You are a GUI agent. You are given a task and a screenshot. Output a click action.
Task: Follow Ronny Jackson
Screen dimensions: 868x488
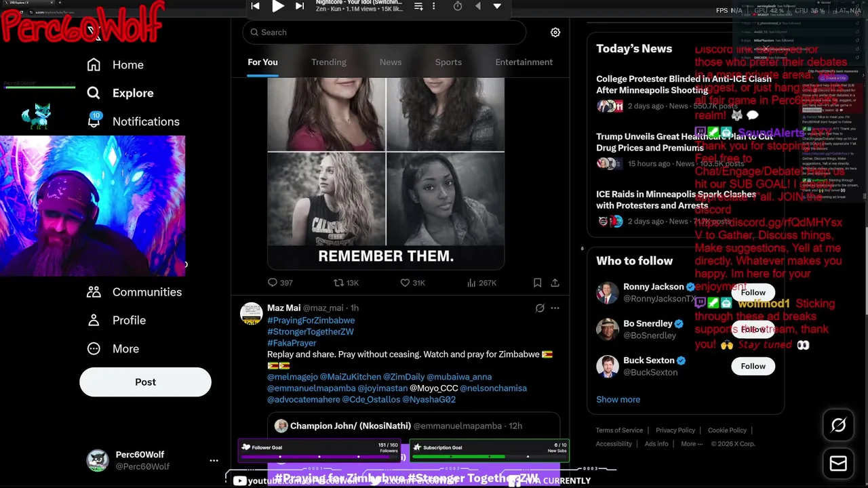click(753, 293)
